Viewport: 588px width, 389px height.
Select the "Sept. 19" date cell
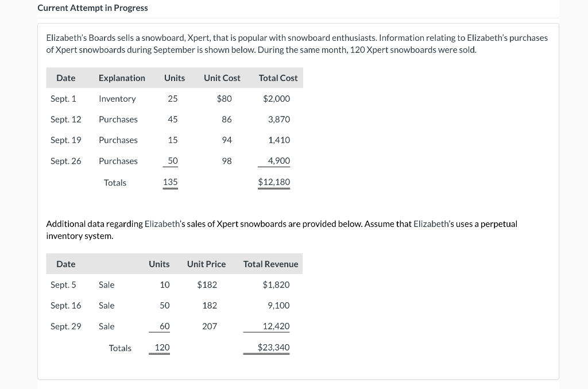pyautogui.click(x=66, y=140)
